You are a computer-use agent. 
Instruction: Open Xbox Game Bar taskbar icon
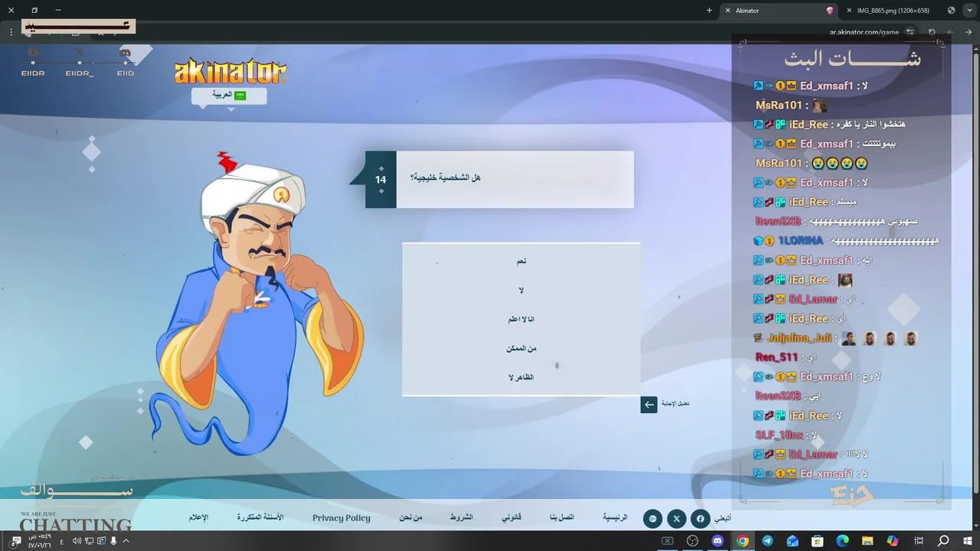[668, 541]
